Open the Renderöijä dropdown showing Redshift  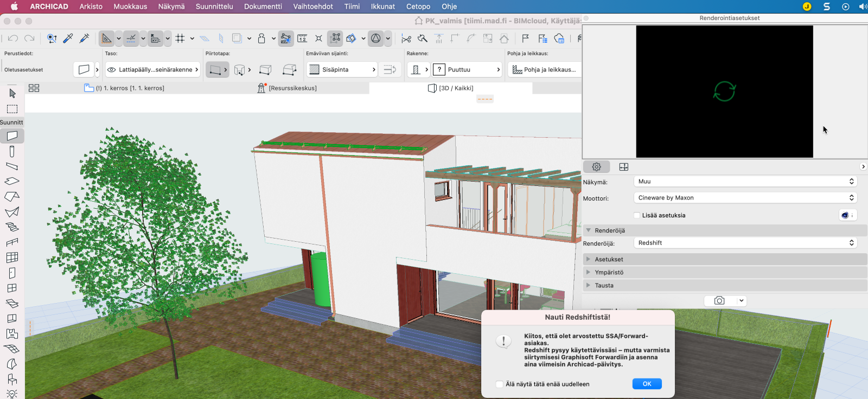745,243
